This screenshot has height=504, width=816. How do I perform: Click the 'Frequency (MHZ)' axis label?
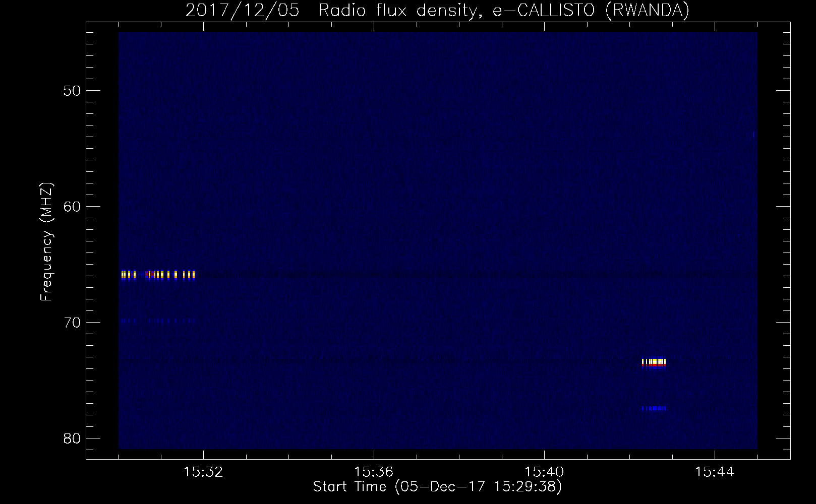46,242
